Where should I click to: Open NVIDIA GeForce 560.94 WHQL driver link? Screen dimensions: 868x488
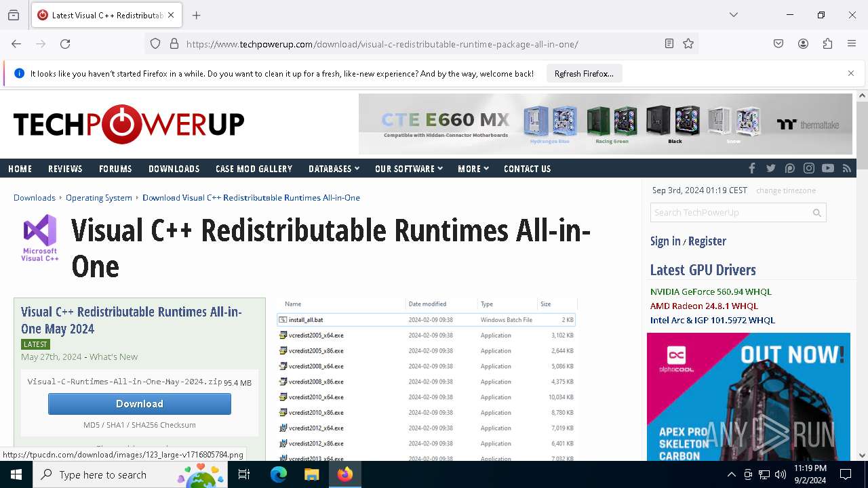[x=711, y=291]
